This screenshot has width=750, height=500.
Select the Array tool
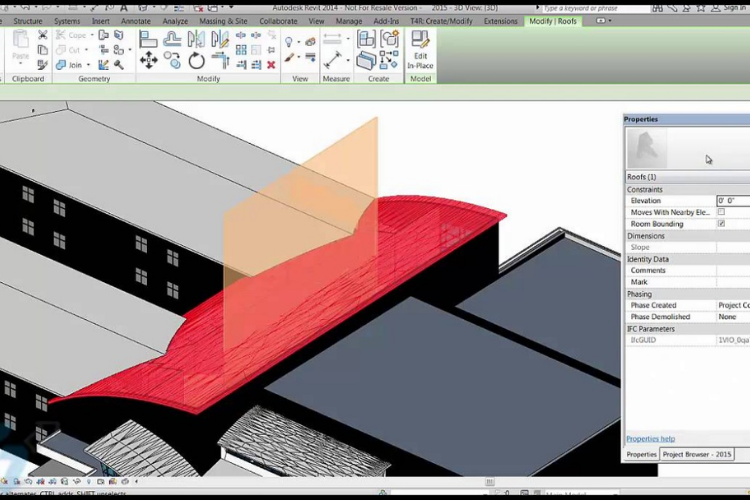241,50
